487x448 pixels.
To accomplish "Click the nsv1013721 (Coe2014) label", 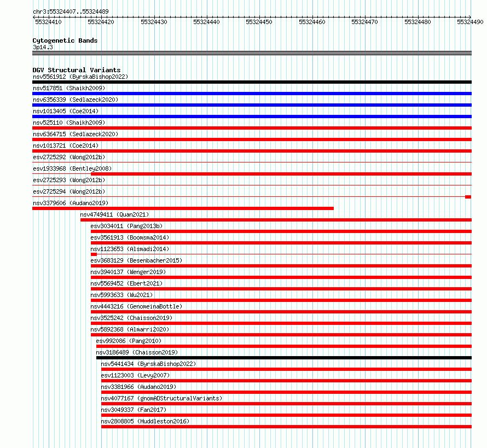I will (66, 146).
